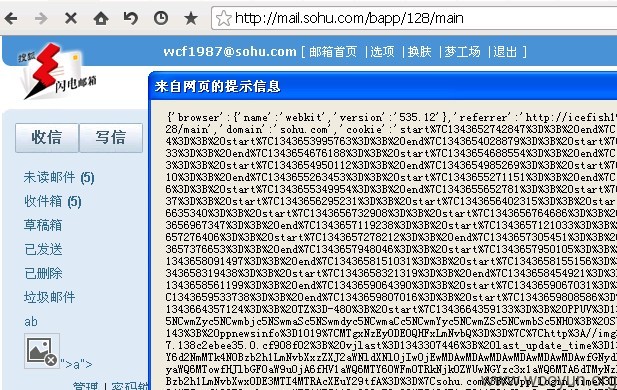Stop page loading with the X icon
Screen dimensions: 617x390
point(71,18)
